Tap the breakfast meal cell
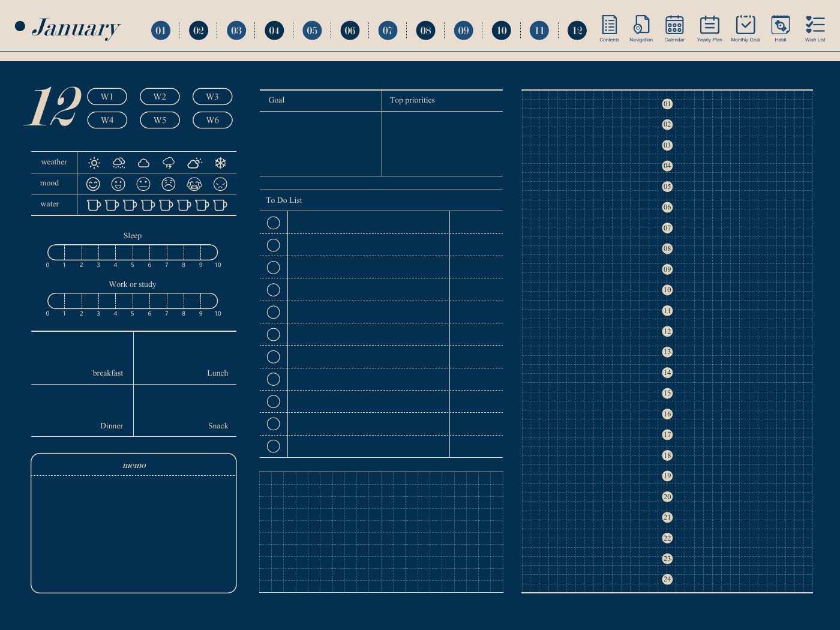Viewport: 840px width, 630px height. pyautogui.click(x=82, y=358)
